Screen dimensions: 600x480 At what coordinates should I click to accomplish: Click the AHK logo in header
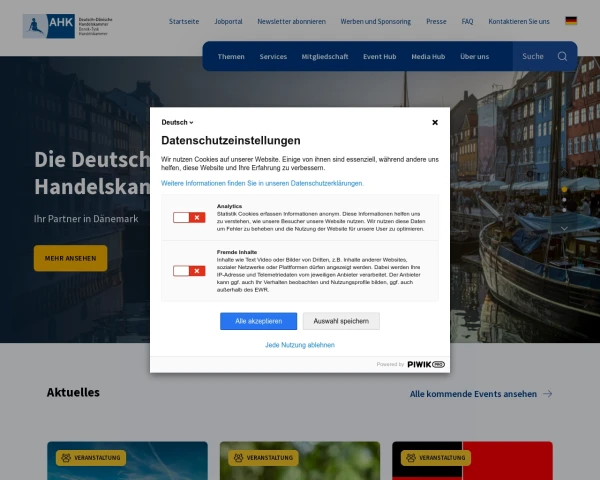pyautogui.click(x=68, y=25)
